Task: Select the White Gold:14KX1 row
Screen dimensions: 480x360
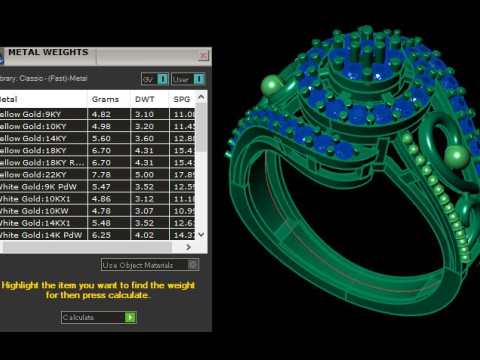Action: point(97,223)
